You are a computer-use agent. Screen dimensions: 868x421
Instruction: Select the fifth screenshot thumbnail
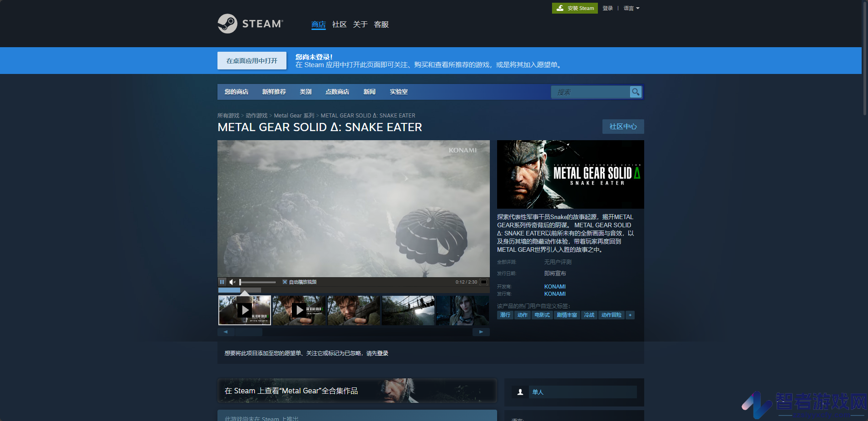[x=463, y=310]
